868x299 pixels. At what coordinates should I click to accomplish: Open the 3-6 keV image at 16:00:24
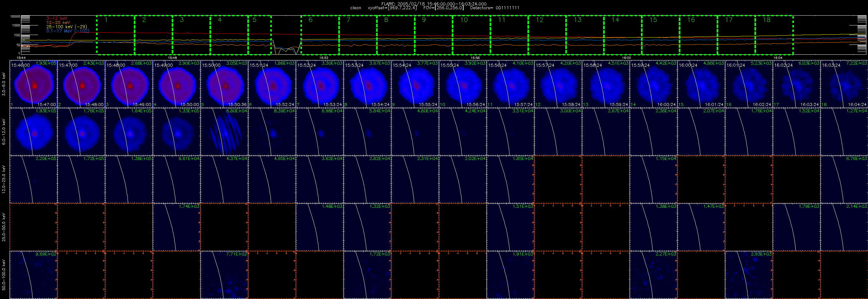coord(701,84)
